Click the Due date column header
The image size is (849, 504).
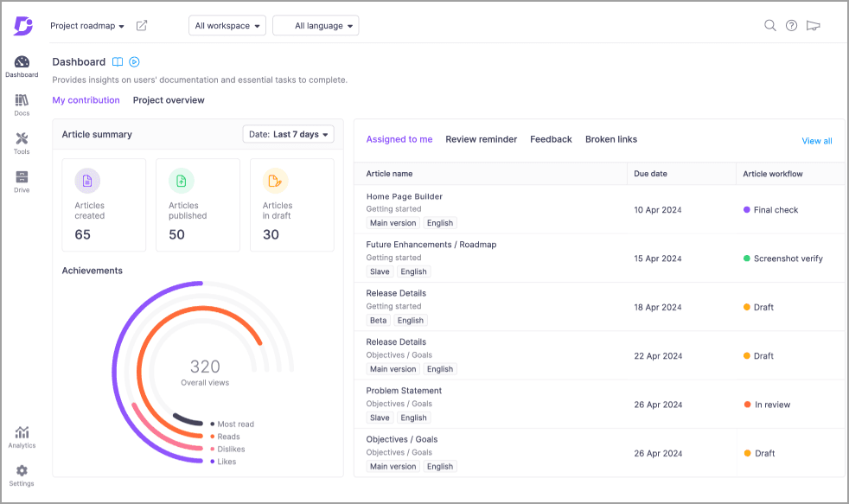click(650, 174)
